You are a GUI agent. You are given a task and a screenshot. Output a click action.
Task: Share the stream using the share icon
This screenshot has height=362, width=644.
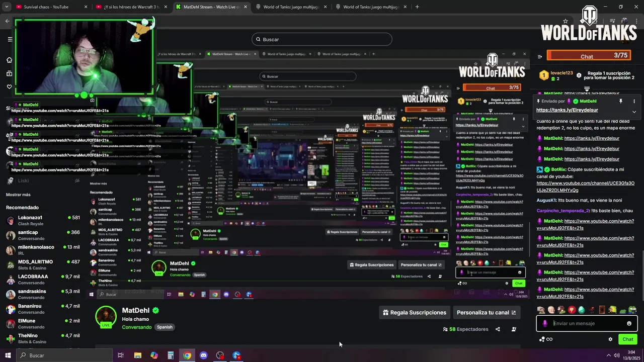point(498,329)
